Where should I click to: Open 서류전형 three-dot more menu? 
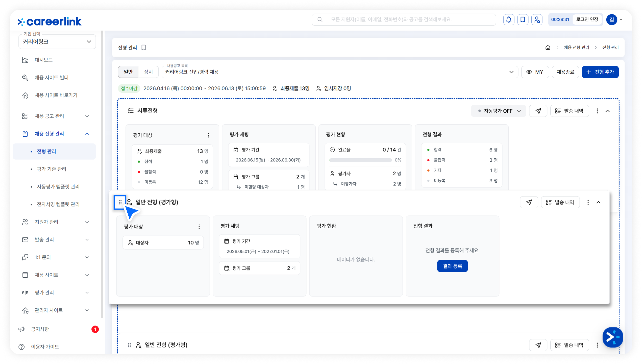click(x=597, y=111)
